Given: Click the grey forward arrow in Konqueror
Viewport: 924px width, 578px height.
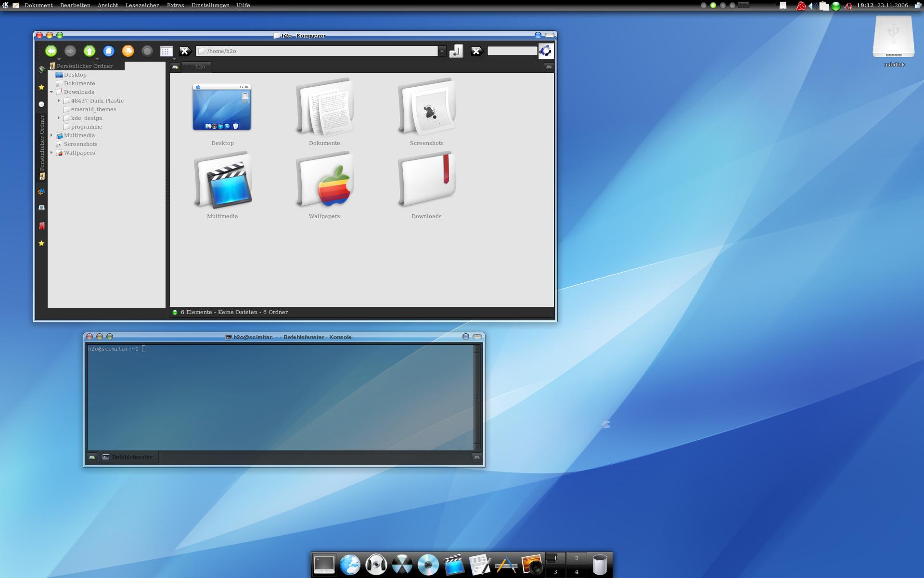Looking at the screenshot, I should click(x=70, y=51).
